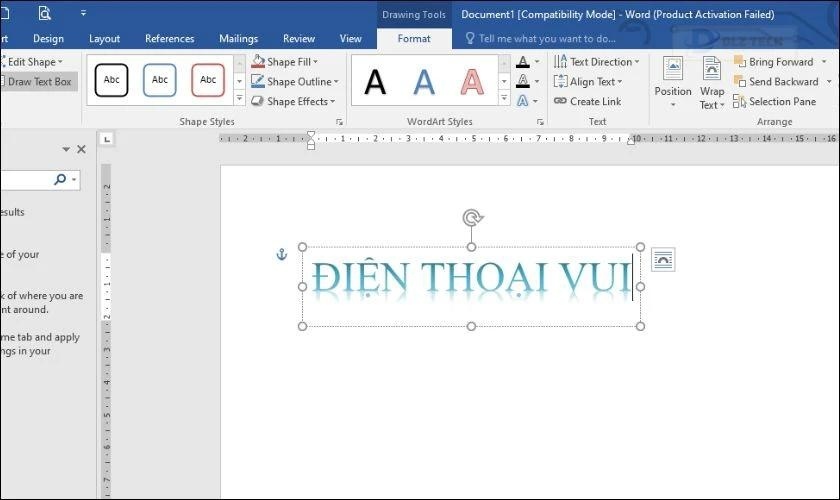Viewport: 840px width, 500px height.
Task: Open Shape Effects menu
Action: tap(293, 101)
